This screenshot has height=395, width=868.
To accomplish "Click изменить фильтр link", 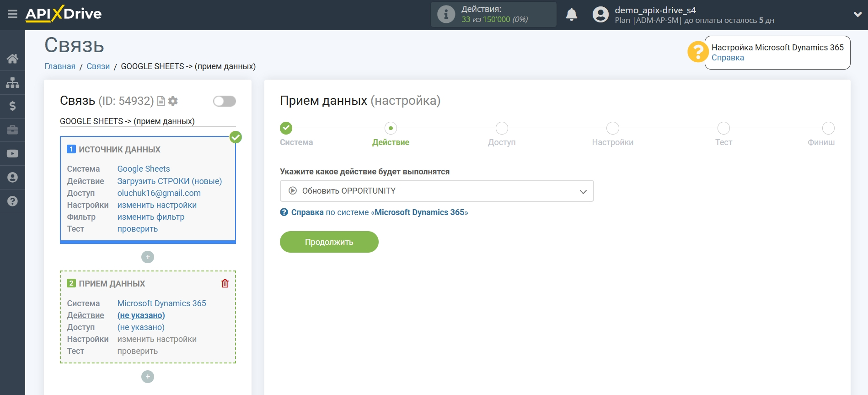I will [x=151, y=217].
